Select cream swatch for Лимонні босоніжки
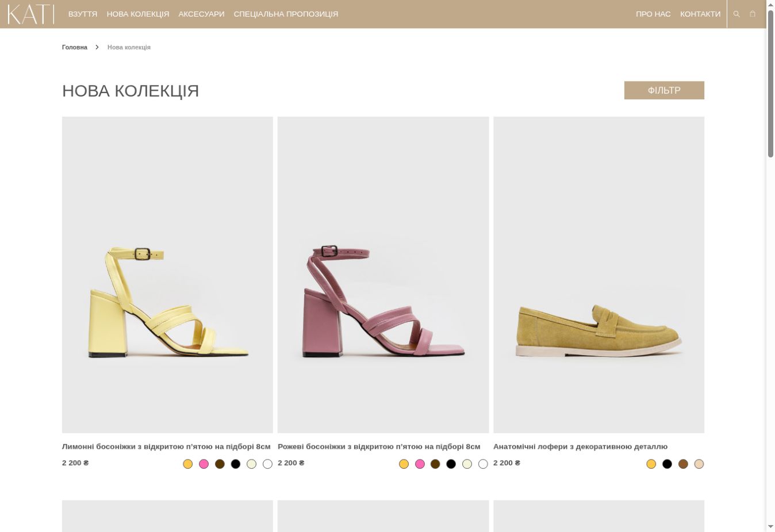The height and width of the screenshot is (532, 775). [x=251, y=464]
